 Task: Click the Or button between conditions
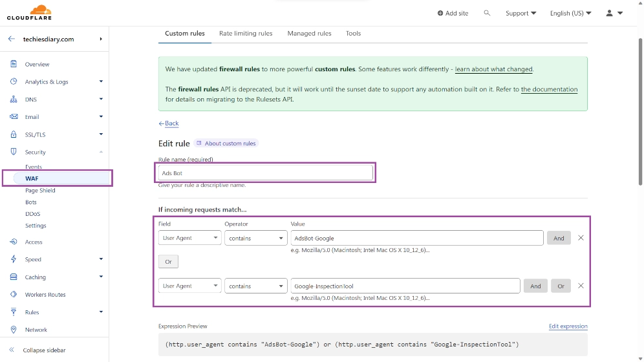(x=168, y=261)
